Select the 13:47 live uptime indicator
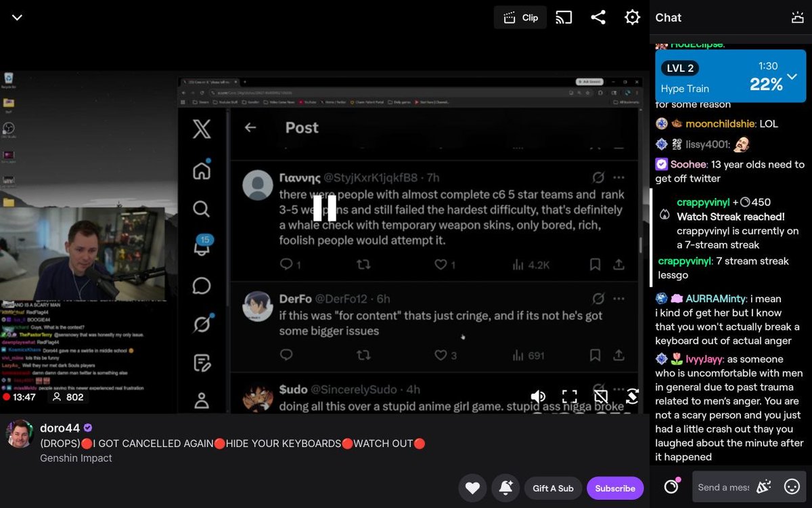Image resolution: width=812 pixels, height=508 pixels. coord(19,397)
